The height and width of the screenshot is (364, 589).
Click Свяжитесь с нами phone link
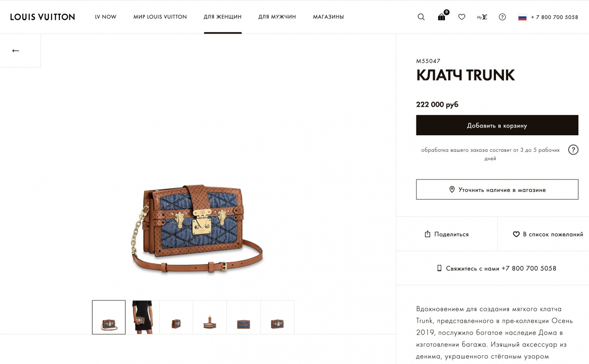(x=497, y=268)
